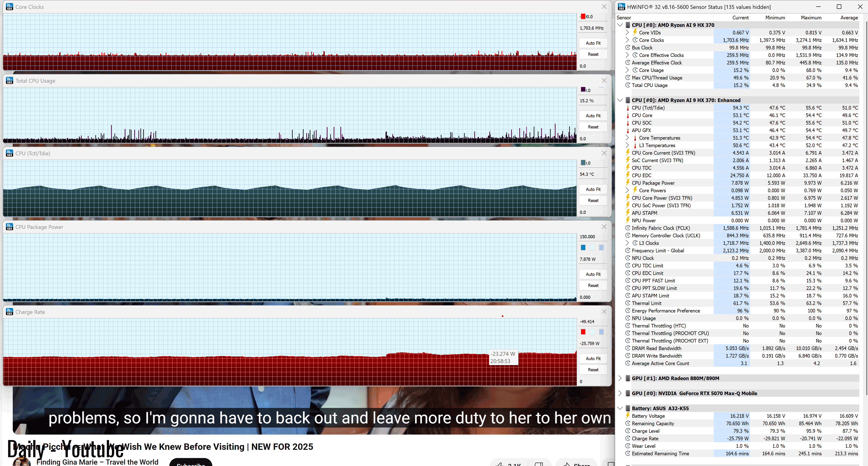The width and height of the screenshot is (868, 466).
Task: Click the chip icon of the Battery ASUS A32-K55 group
Action: tap(628, 408)
